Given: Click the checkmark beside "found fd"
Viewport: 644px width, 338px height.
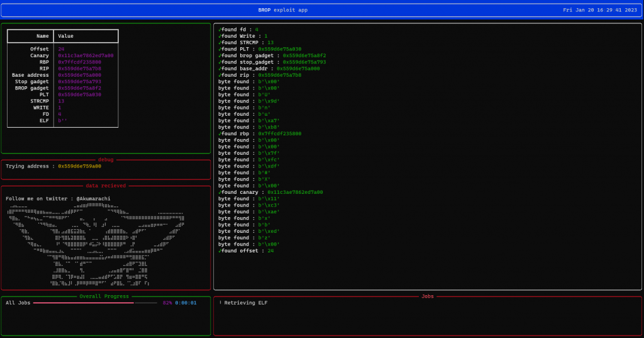Looking at the screenshot, I should click(220, 30).
